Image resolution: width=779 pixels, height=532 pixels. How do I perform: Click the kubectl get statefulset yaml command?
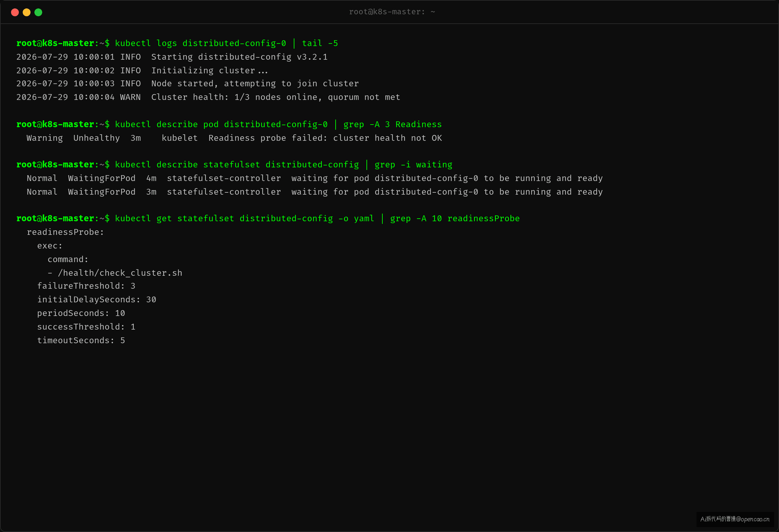[317, 219]
